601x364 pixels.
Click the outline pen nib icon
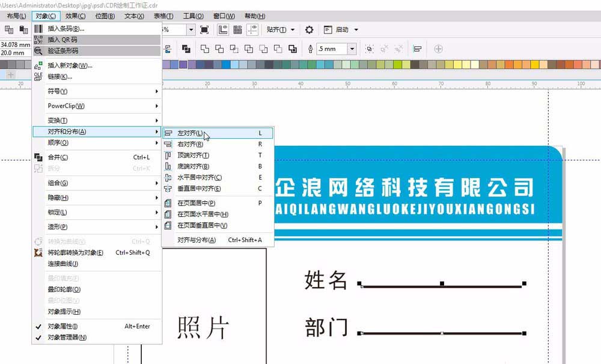tap(311, 49)
